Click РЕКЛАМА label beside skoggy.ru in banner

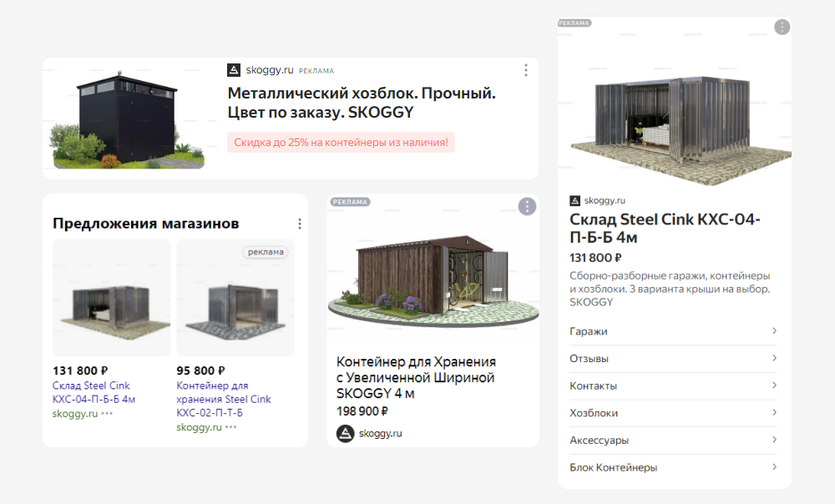click(x=316, y=71)
